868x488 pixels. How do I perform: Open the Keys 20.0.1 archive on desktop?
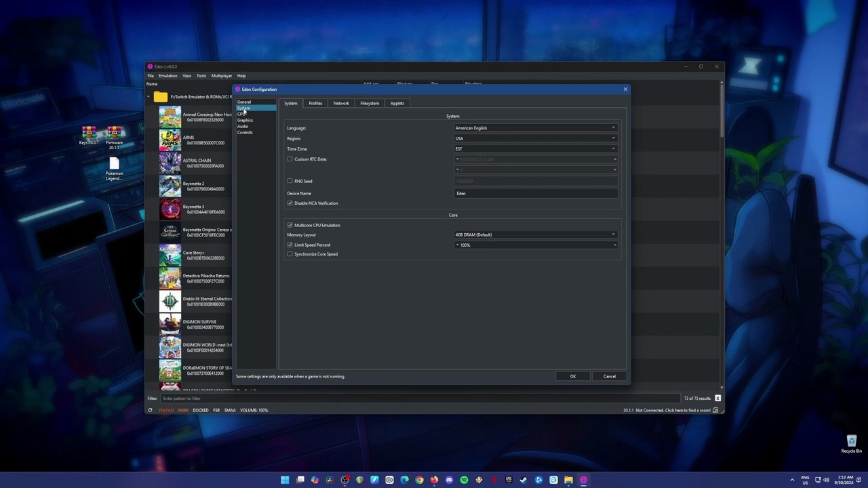[x=89, y=133]
